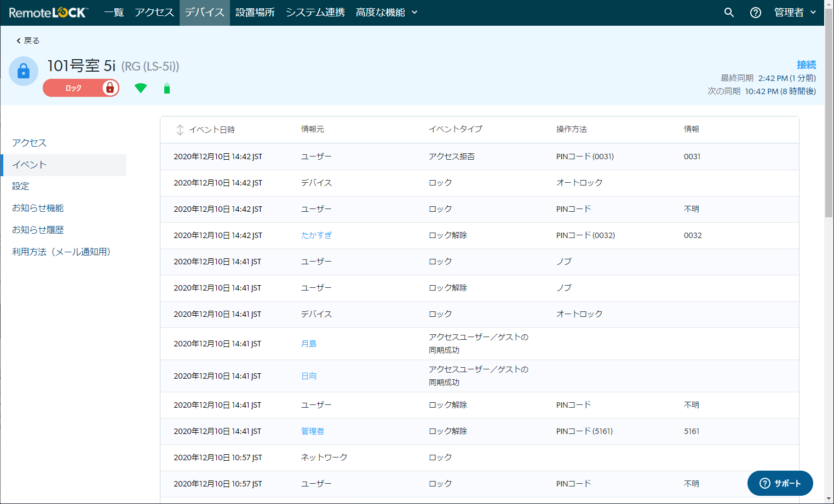Image resolution: width=834 pixels, height=504 pixels.
Task: Click the 情報元 column header
Action: (313, 129)
